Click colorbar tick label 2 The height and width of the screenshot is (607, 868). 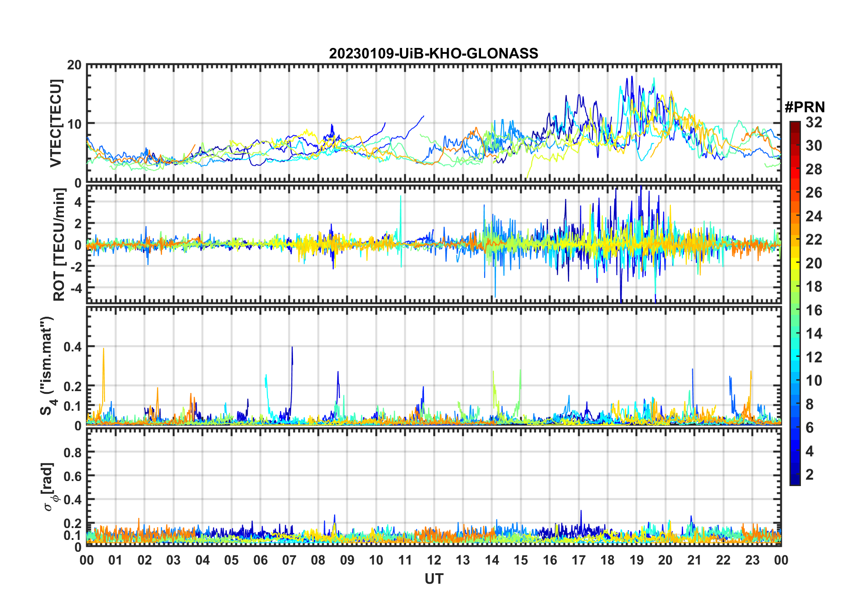coord(810,475)
